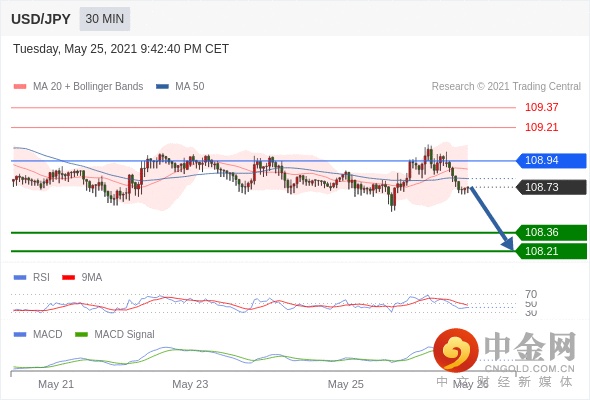
Task: Click the 109.21 resistance level label
Action: (541, 127)
